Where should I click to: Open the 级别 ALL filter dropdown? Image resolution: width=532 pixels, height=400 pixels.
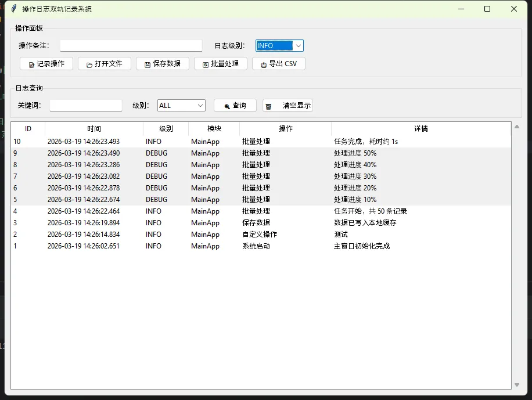200,106
